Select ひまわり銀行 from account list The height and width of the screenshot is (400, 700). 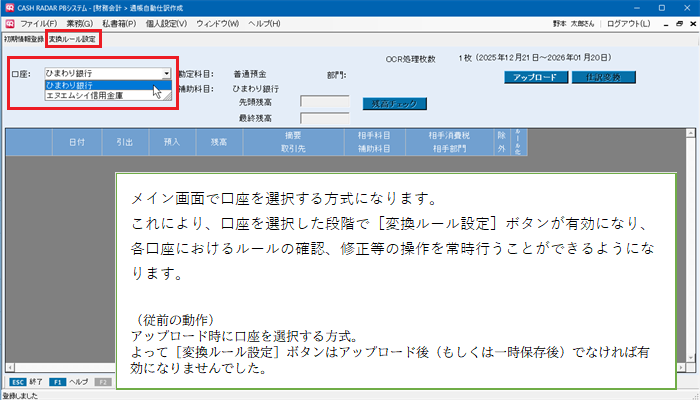click(x=100, y=86)
